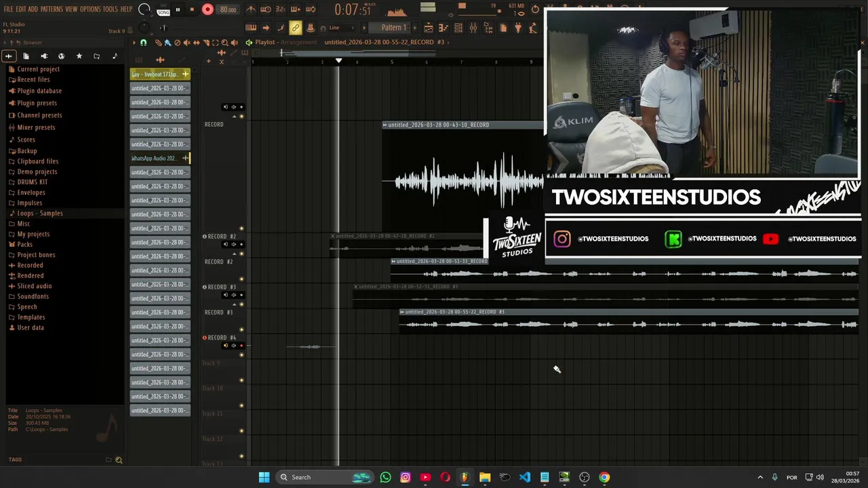Click the plus button next to Pattern 1
This screenshot has height=488, width=868.
coord(414,28)
